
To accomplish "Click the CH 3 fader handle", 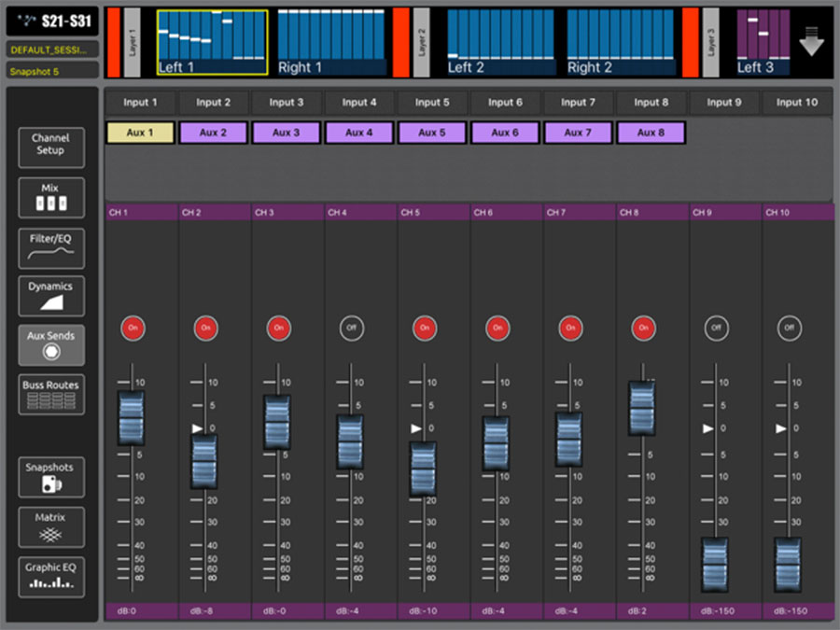I will tap(277, 422).
